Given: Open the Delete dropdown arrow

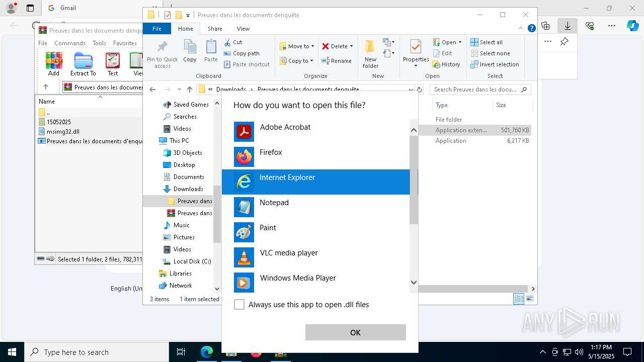Looking at the screenshot, I should click(x=351, y=46).
